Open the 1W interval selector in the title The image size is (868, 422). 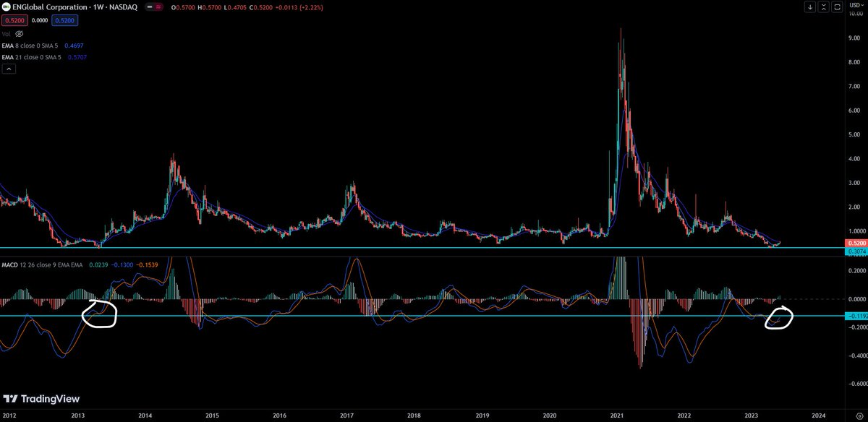point(100,7)
